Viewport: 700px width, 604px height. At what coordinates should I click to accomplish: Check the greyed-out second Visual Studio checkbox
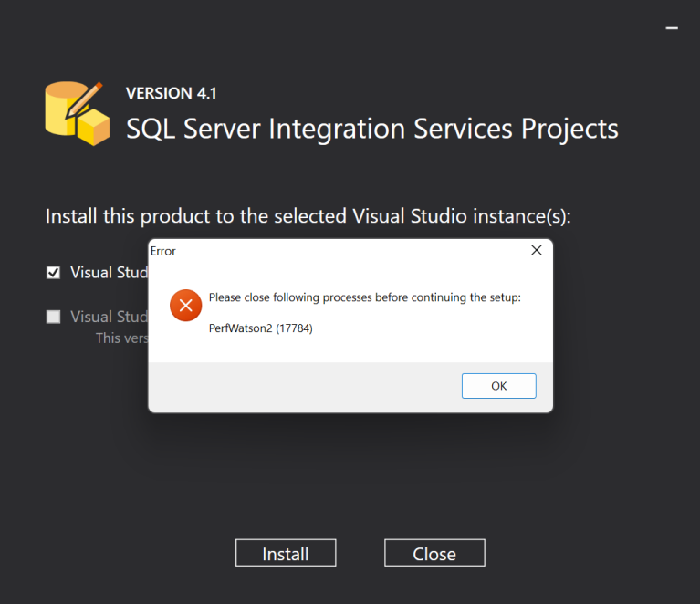[x=54, y=317]
